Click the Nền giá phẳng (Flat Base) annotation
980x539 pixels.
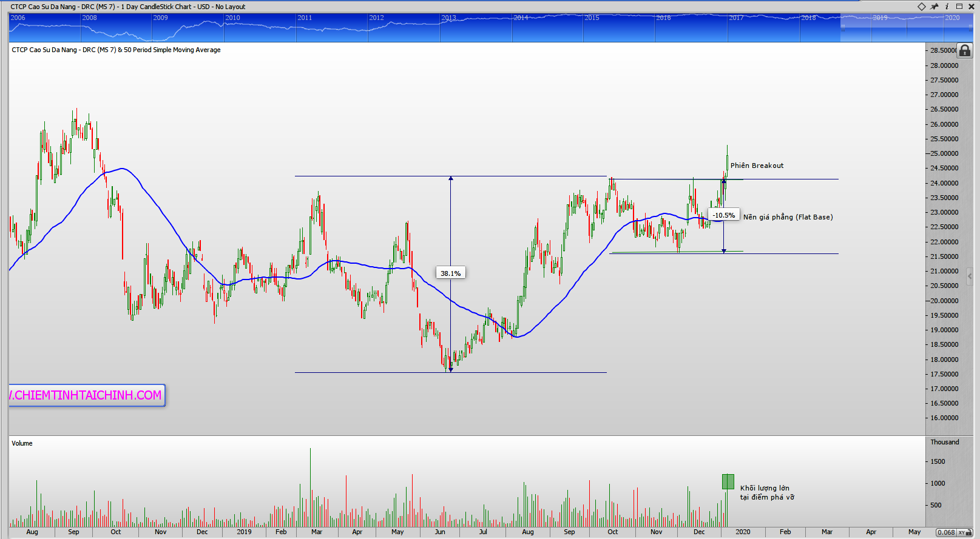click(788, 217)
